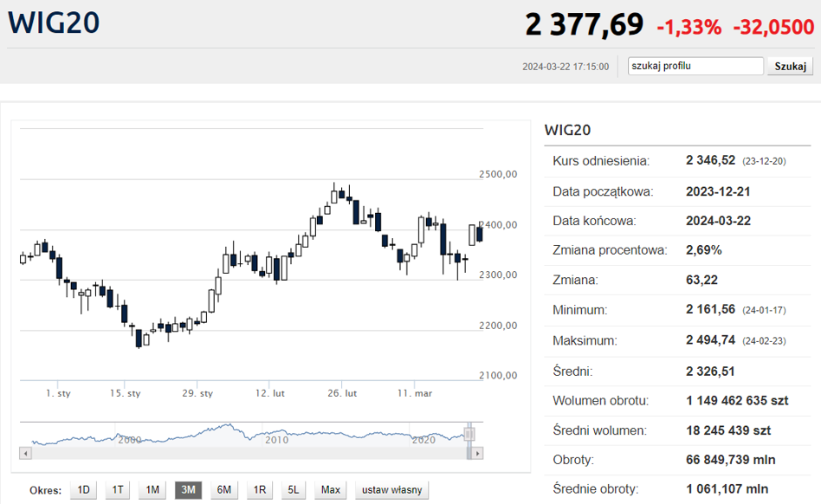The height and width of the screenshot is (504, 821).
Task: Show the Max period range
Action: [330, 490]
